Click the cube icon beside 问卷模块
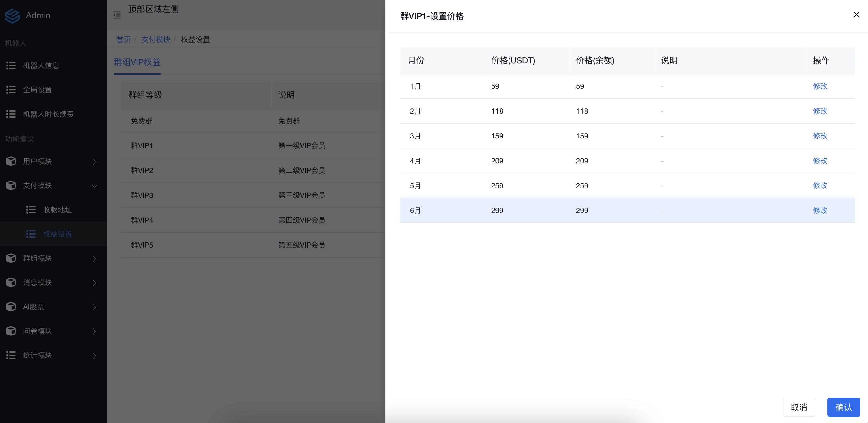Viewport: 868px width, 423px height. coord(11,331)
